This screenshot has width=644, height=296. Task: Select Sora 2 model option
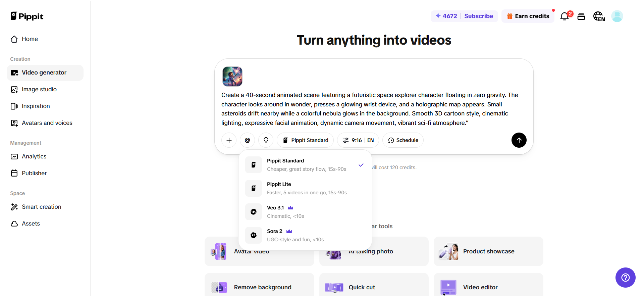click(x=305, y=235)
